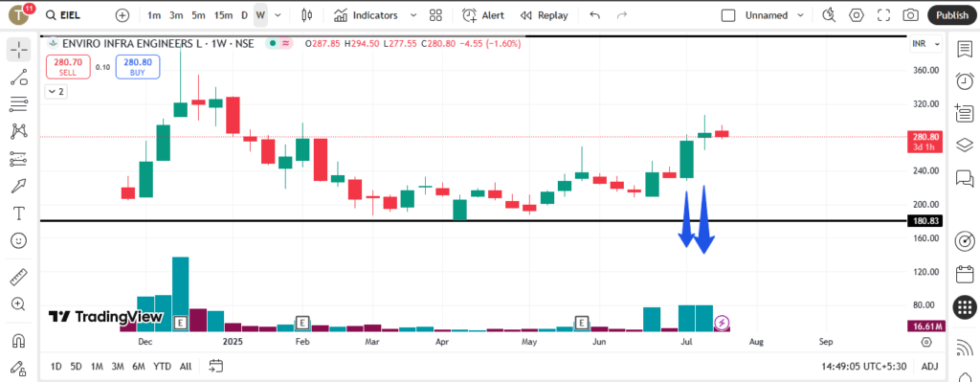Screen dimensions: 980x382
Task: Open the economic calendar panel
Action: coord(965,275)
